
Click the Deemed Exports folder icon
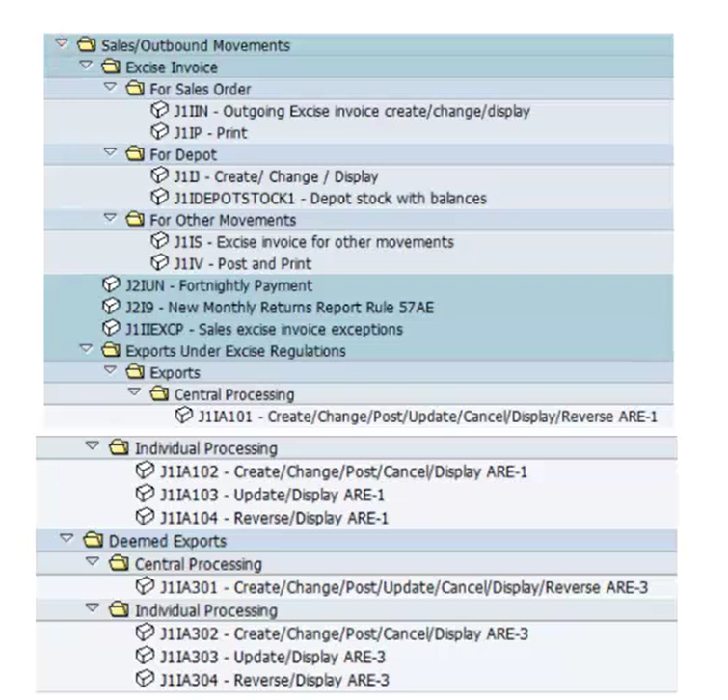(93, 540)
